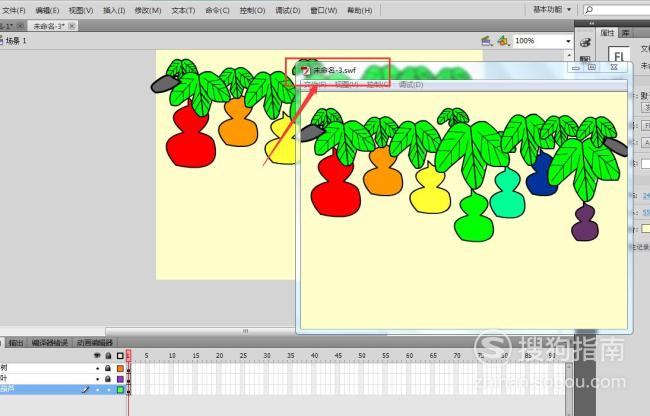Switch to the 编译器错误 tab
This screenshot has width=650, height=416.
(x=50, y=343)
